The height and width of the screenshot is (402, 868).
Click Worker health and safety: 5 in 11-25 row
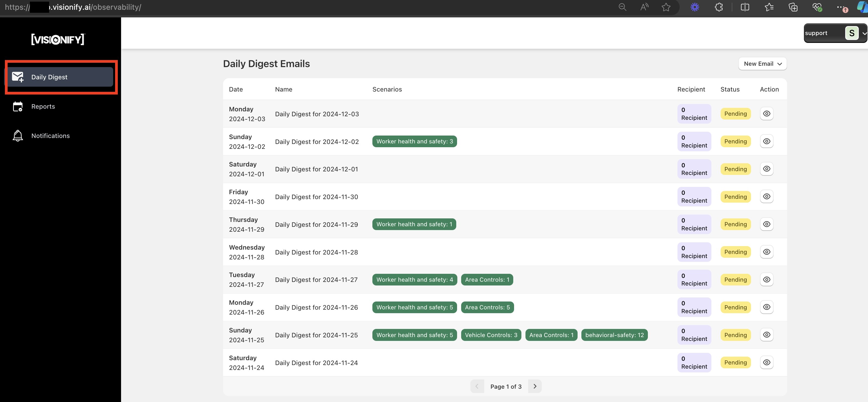(414, 335)
